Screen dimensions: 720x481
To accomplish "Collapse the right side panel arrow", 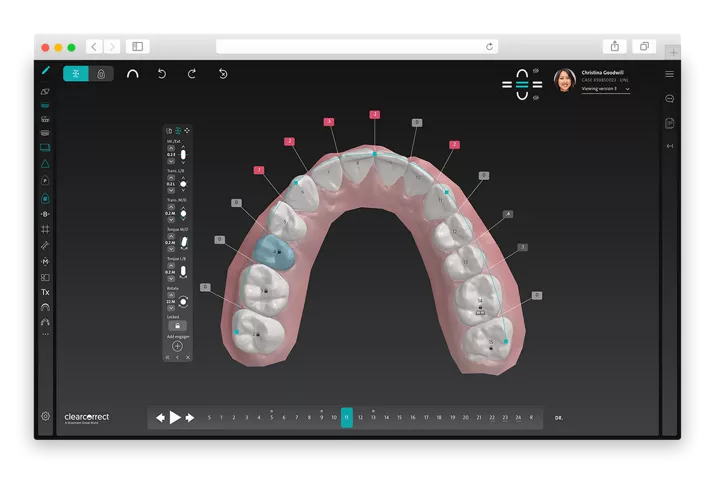I will pos(669,147).
